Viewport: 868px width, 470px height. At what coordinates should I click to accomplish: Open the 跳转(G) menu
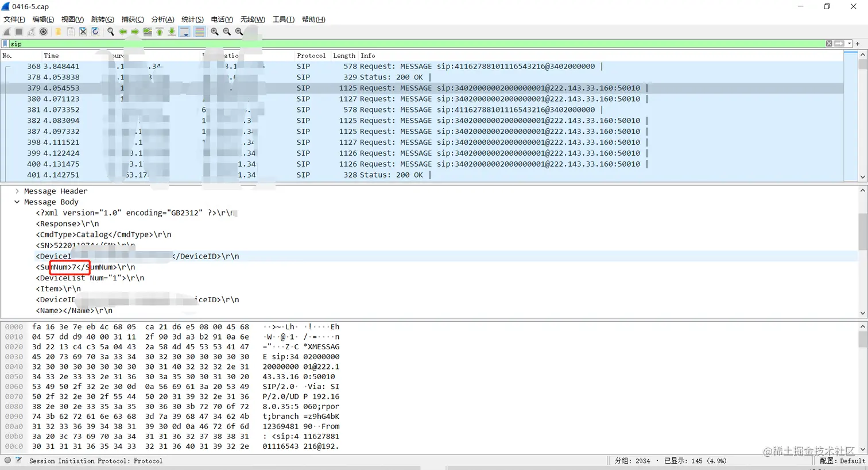pos(103,20)
